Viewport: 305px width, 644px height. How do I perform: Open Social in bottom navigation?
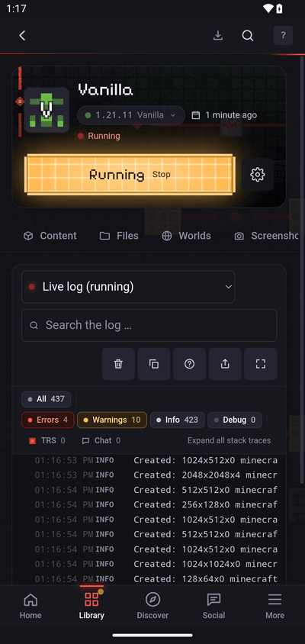(x=213, y=606)
